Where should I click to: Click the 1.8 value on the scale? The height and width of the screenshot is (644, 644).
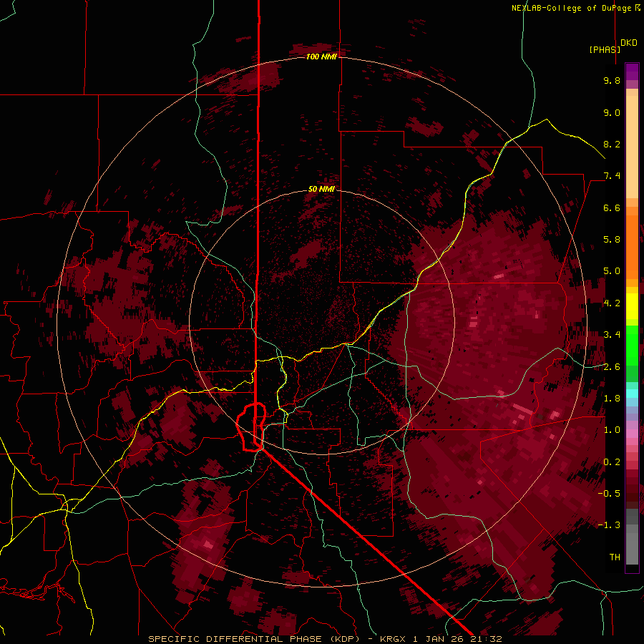(x=612, y=399)
